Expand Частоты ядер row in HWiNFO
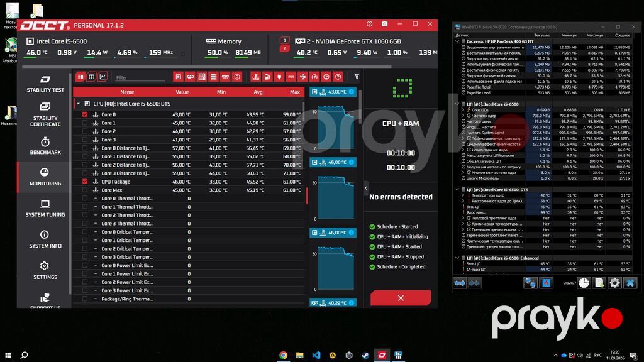The width and height of the screenshot is (644, 362). tap(463, 116)
